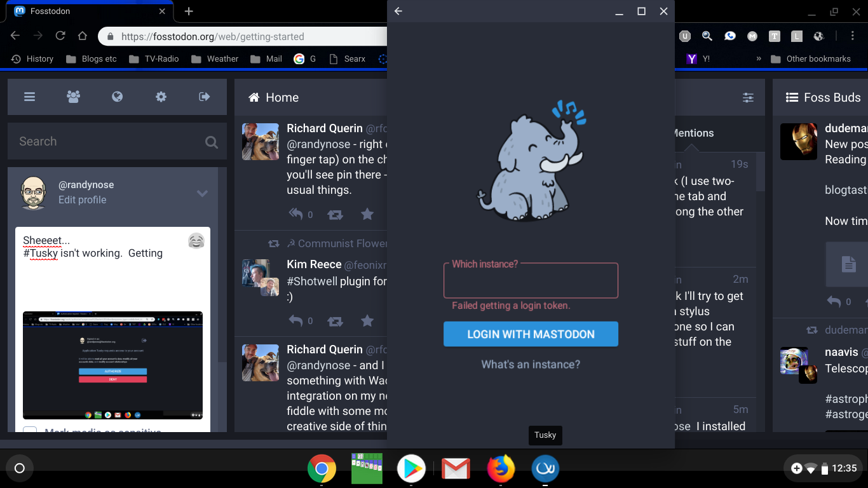Select the local timeline people icon
The height and width of the screenshot is (488, 868).
pos(73,97)
